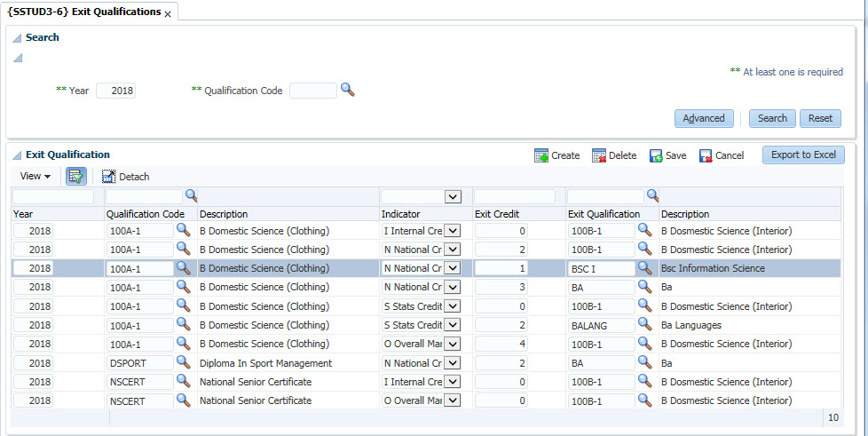The height and width of the screenshot is (436, 868).
Task: Collapse the Exit Qualification panel
Action: tap(16, 155)
